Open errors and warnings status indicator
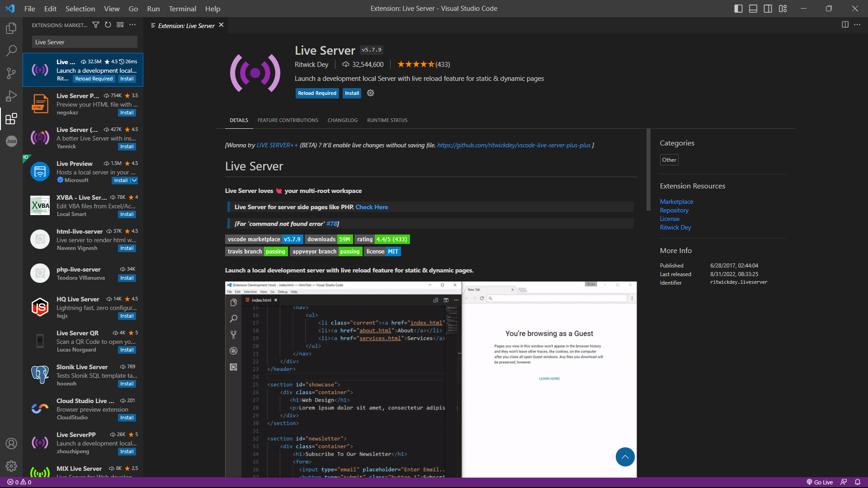The height and width of the screenshot is (488, 868). click(x=19, y=482)
